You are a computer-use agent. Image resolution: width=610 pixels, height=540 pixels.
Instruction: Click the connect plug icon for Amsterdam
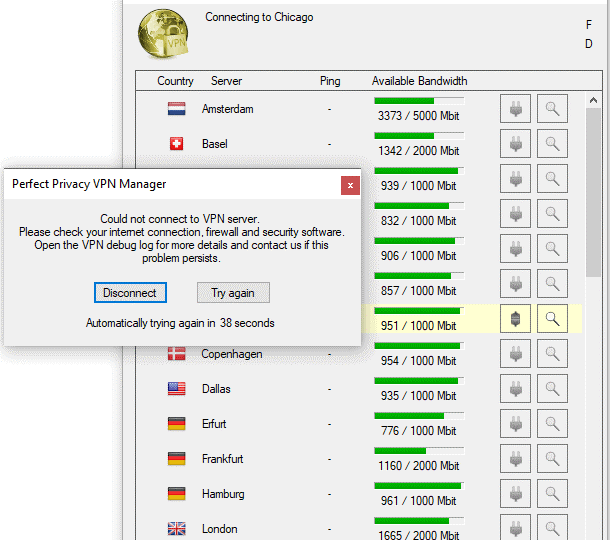[515, 109]
